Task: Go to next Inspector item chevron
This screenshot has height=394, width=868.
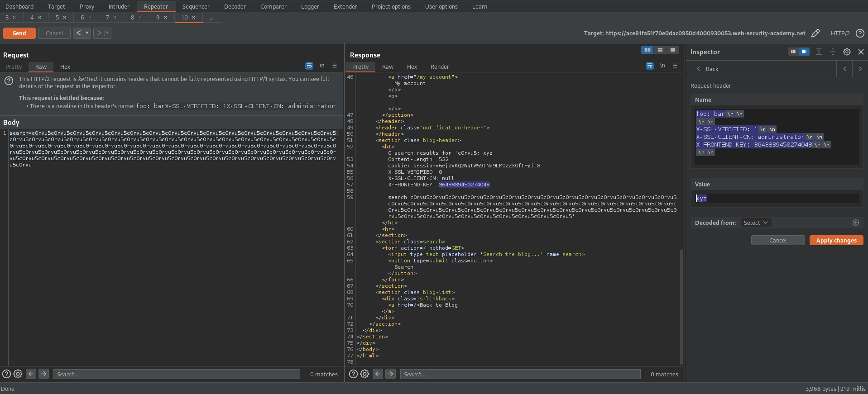Action: coord(860,69)
